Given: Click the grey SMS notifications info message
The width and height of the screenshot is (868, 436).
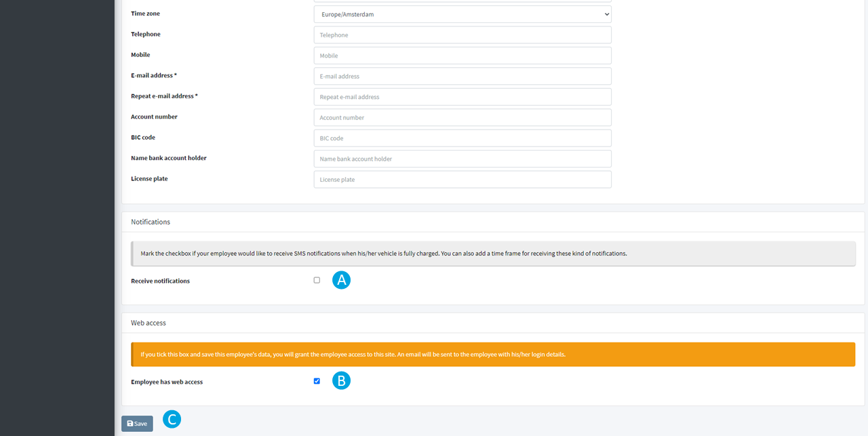Looking at the screenshot, I should 493,254.
